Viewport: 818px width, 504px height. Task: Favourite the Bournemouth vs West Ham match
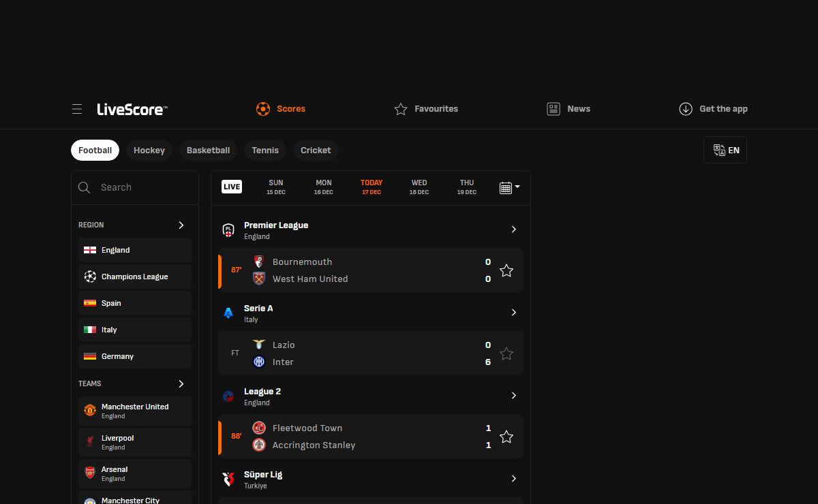(506, 270)
